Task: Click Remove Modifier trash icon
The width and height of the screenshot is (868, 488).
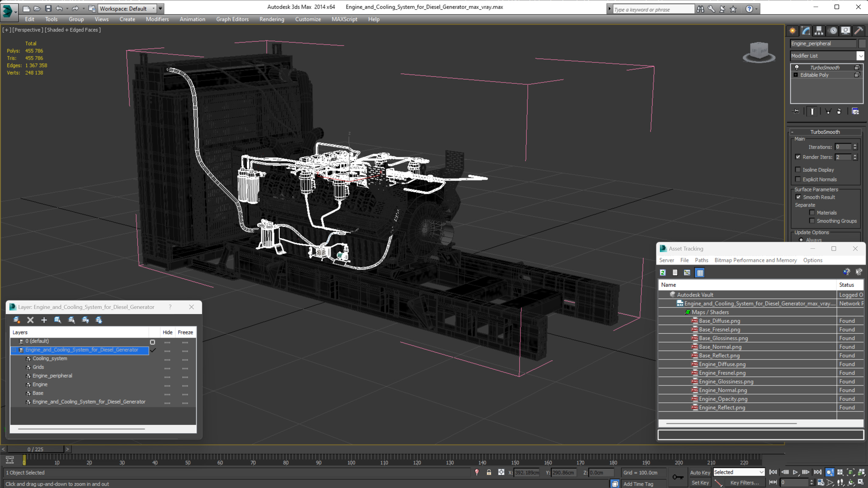Action: click(x=839, y=111)
